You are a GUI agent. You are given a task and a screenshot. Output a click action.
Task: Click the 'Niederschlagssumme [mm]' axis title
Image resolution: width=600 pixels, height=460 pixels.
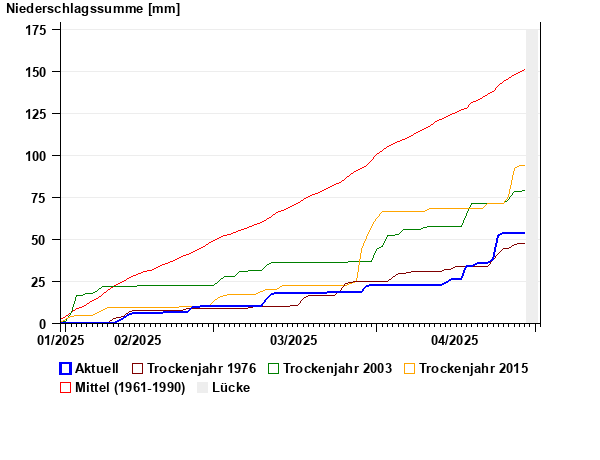pyautogui.click(x=93, y=8)
